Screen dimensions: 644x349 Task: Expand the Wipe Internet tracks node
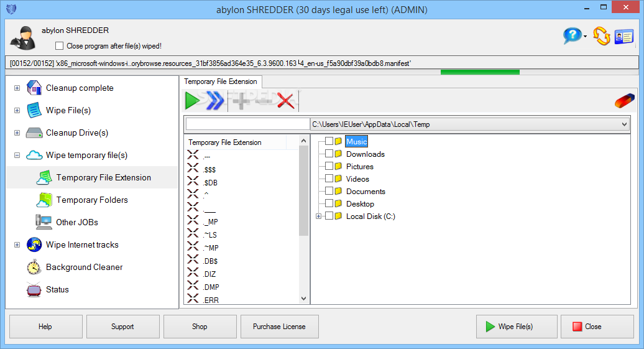17,244
